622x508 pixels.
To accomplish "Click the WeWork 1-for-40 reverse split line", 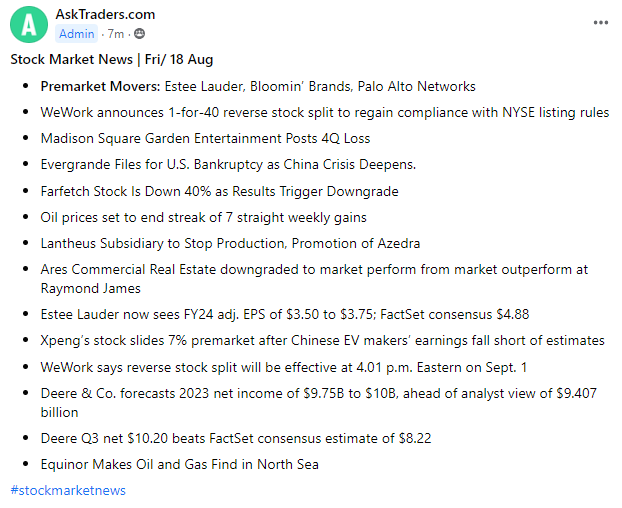I will [x=324, y=112].
